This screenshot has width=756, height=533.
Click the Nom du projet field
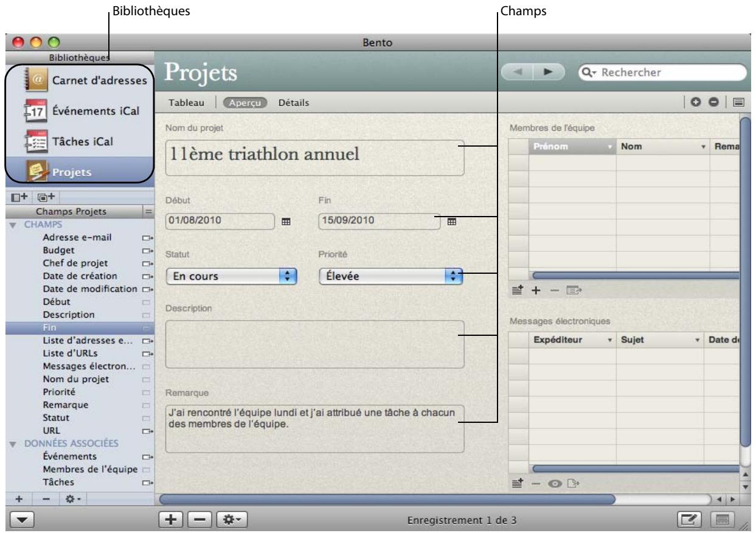pos(315,158)
